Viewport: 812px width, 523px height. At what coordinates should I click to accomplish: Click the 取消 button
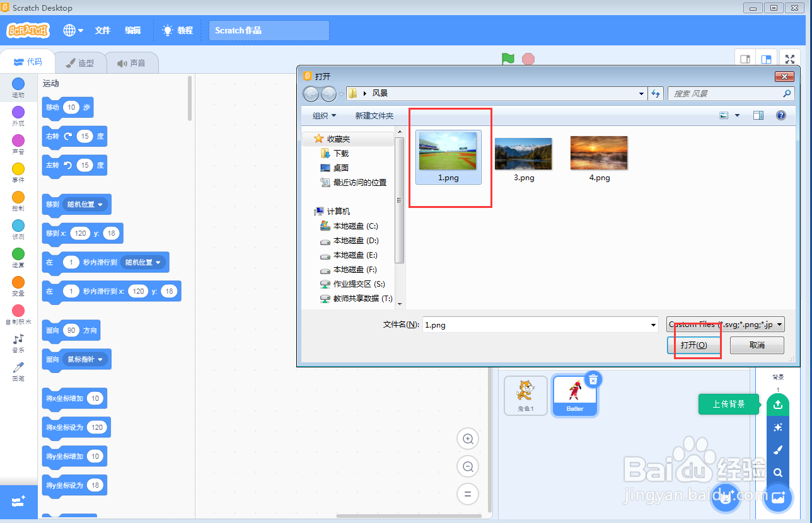point(757,345)
